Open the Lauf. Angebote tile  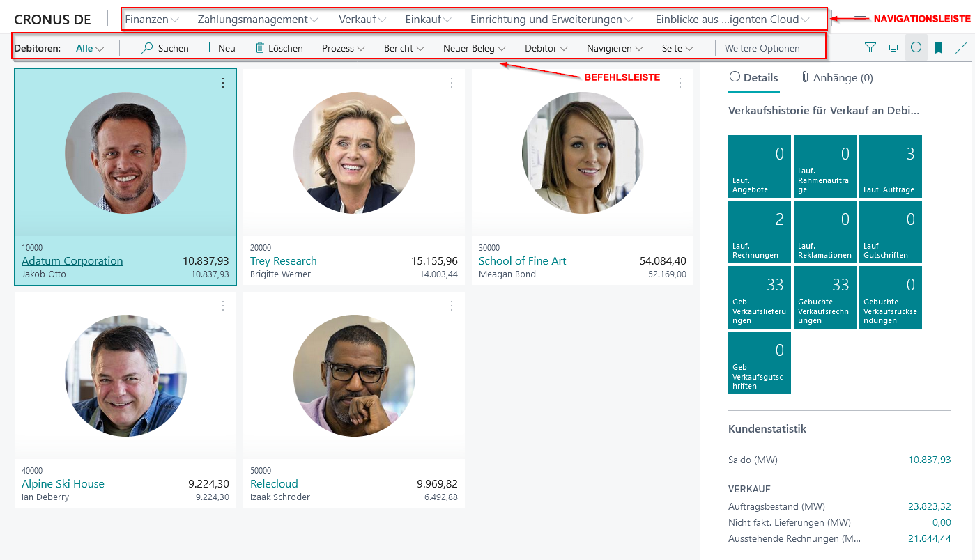pos(760,166)
